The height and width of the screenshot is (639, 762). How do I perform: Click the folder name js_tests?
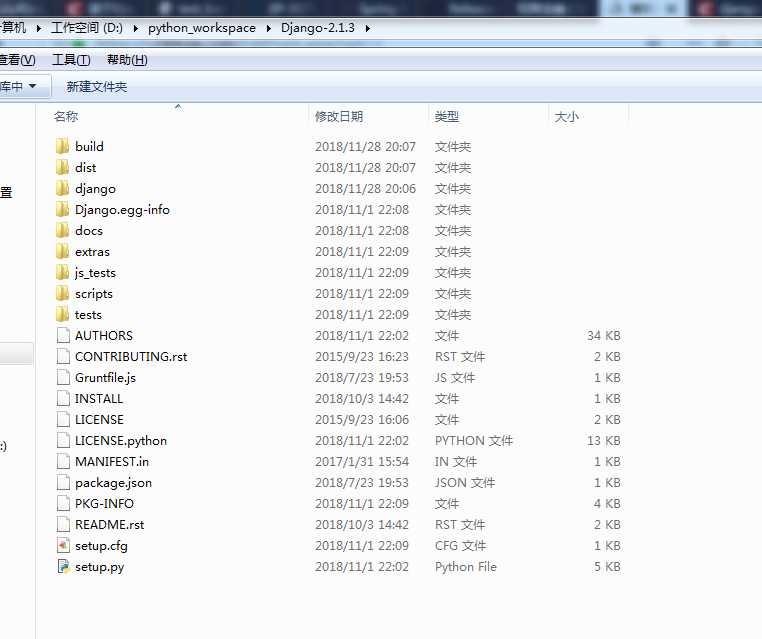[95, 273]
